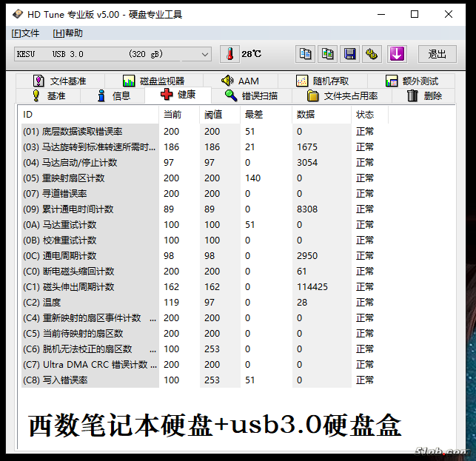This screenshot has width=476, height=461.
Task: Select row (01) 底层数据读取错误率
Action: tap(205, 132)
